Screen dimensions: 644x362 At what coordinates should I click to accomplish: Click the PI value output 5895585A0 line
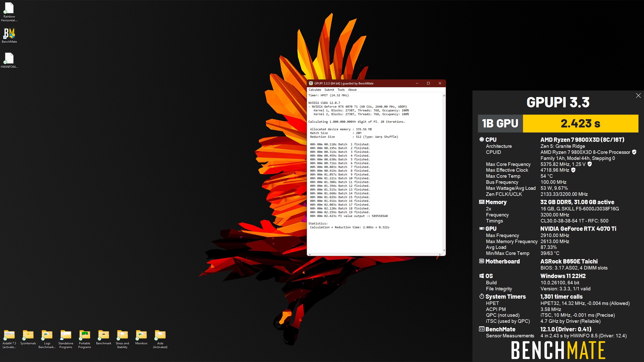[x=349, y=216]
